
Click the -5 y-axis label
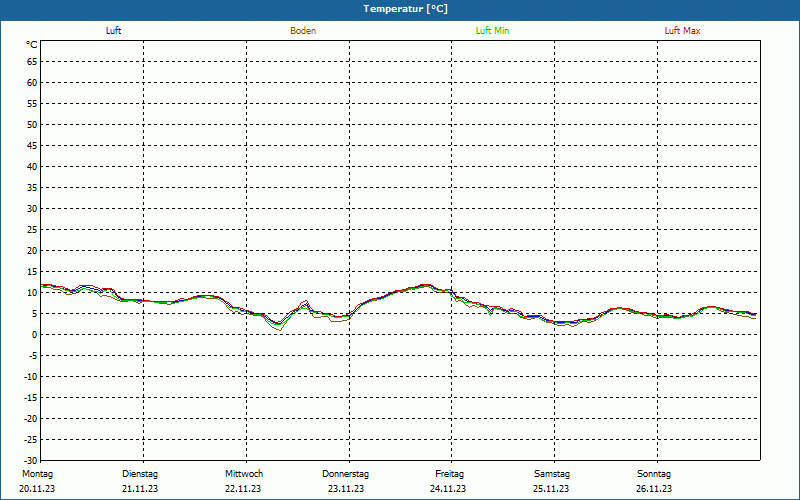tap(32, 356)
